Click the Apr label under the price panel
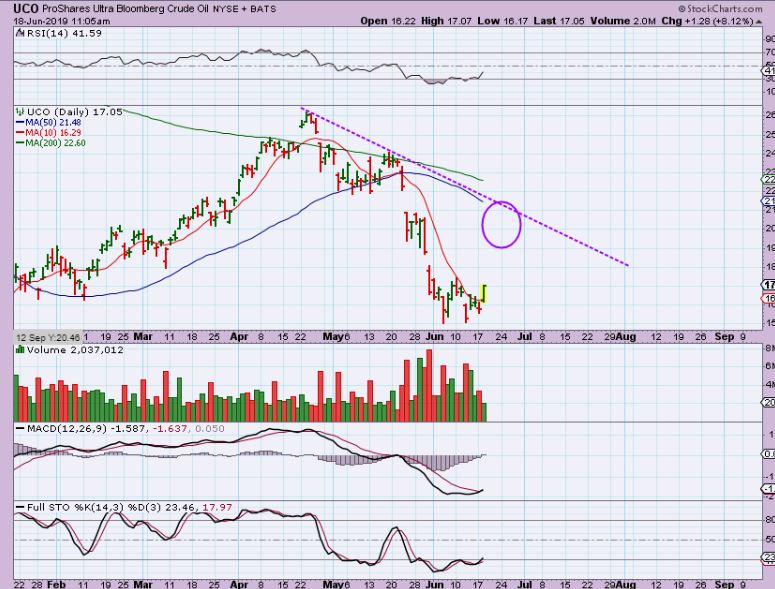The width and height of the screenshot is (775, 589). pyautogui.click(x=239, y=337)
